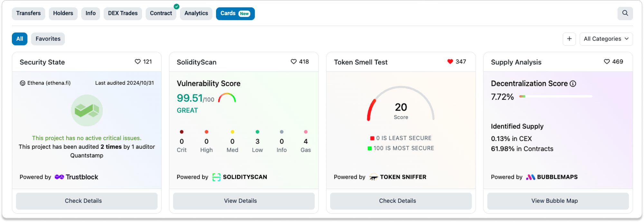Click the Decentralization Score progress bar
Image resolution: width=644 pixels, height=222 pixels.
pos(555,96)
